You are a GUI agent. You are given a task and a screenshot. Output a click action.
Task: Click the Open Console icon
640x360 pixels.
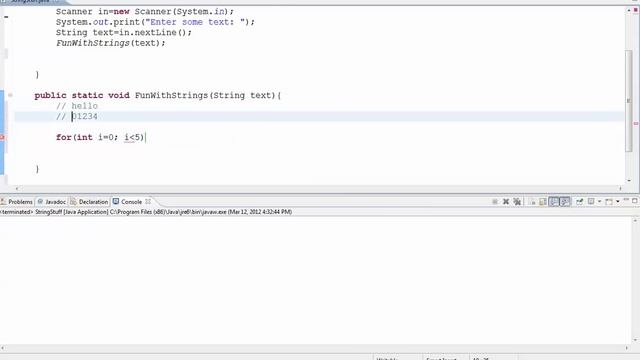click(x=609, y=202)
